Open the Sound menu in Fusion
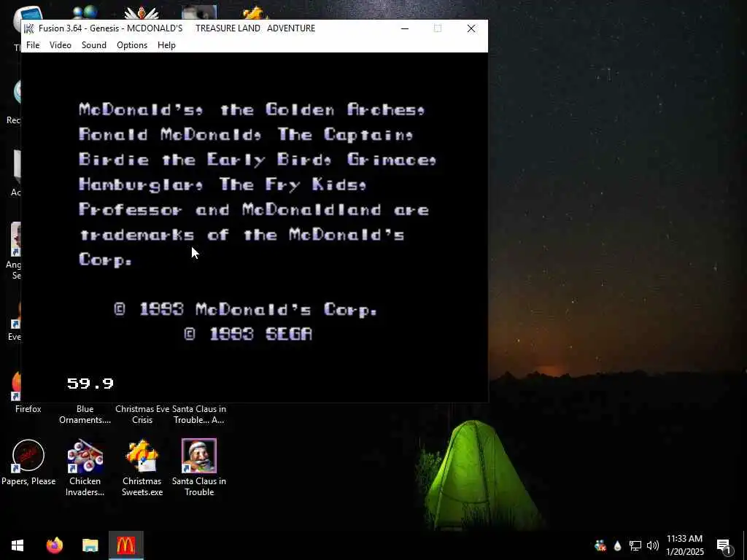 [94, 44]
